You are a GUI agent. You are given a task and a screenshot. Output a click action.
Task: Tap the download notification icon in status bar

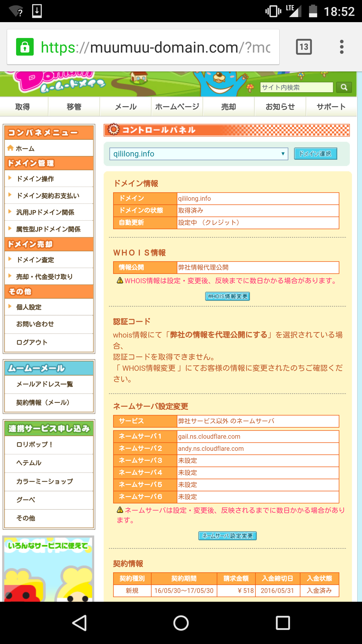pyautogui.click(x=37, y=11)
